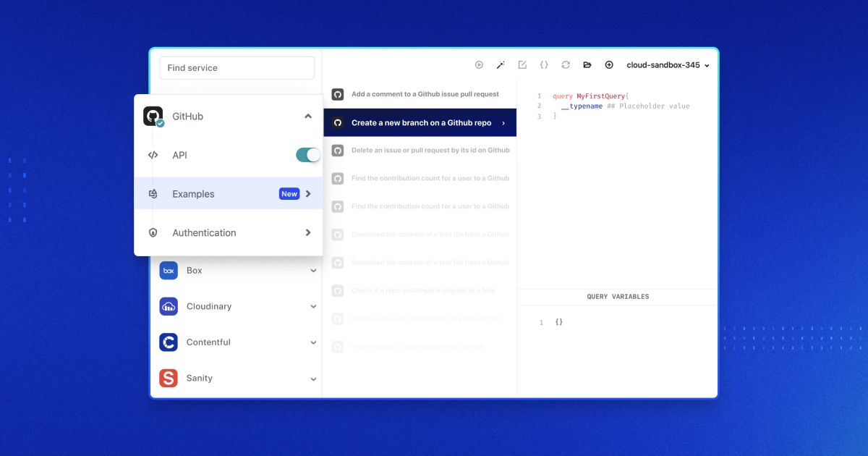Viewport: 868px width, 456px height.
Task: Click the curly braces toolbar icon
Action: tap(544, 64)
